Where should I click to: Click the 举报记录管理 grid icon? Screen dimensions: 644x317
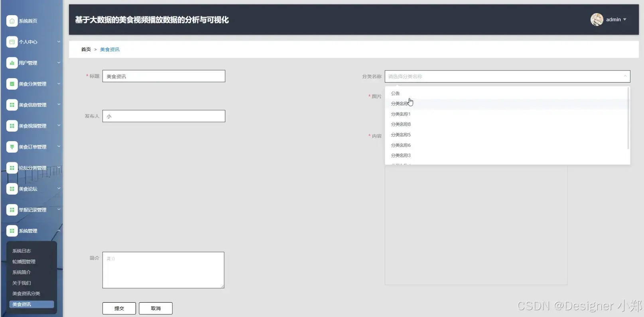pyautogui.click(x=12, y=210)
